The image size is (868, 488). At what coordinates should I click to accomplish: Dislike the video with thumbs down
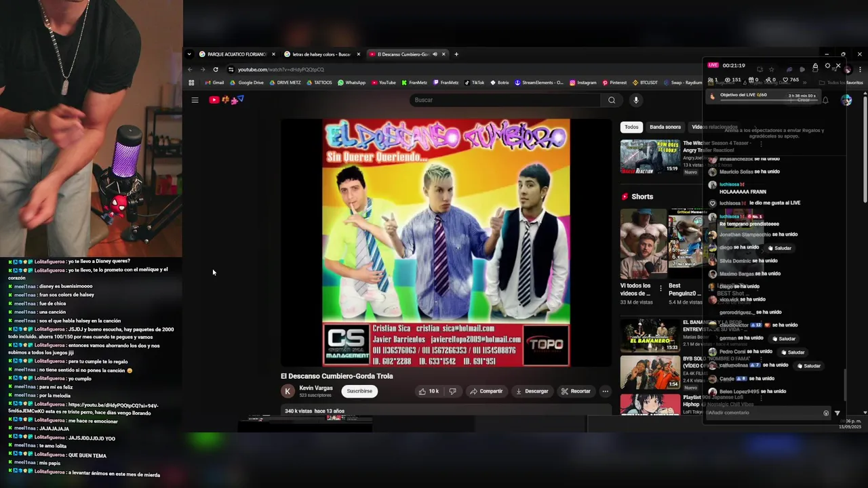pos(452,391)
